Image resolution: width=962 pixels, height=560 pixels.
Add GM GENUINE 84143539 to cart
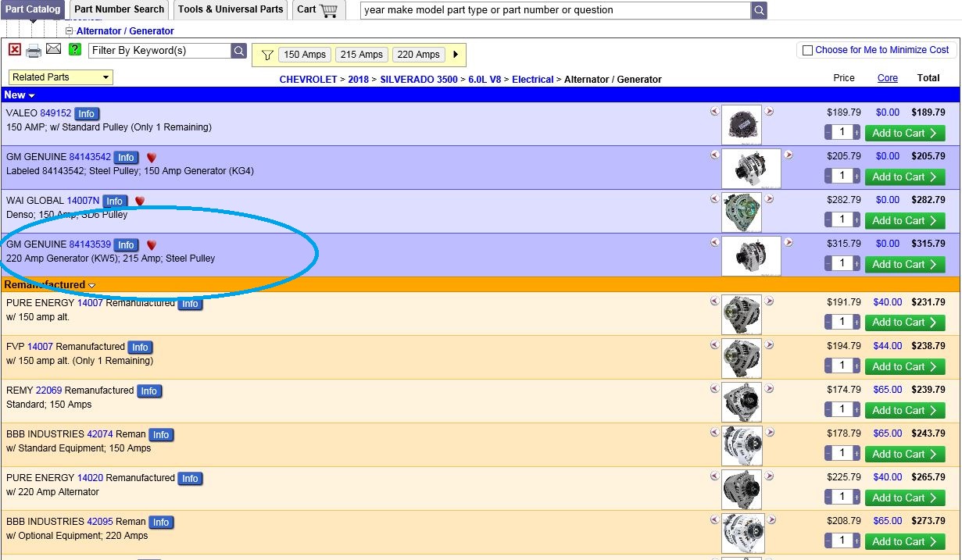[x=905, y=264]
